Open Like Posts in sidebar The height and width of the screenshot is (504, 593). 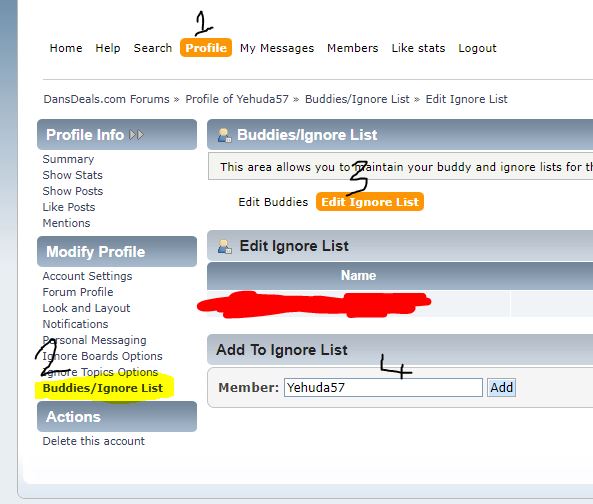pos(68,207)
